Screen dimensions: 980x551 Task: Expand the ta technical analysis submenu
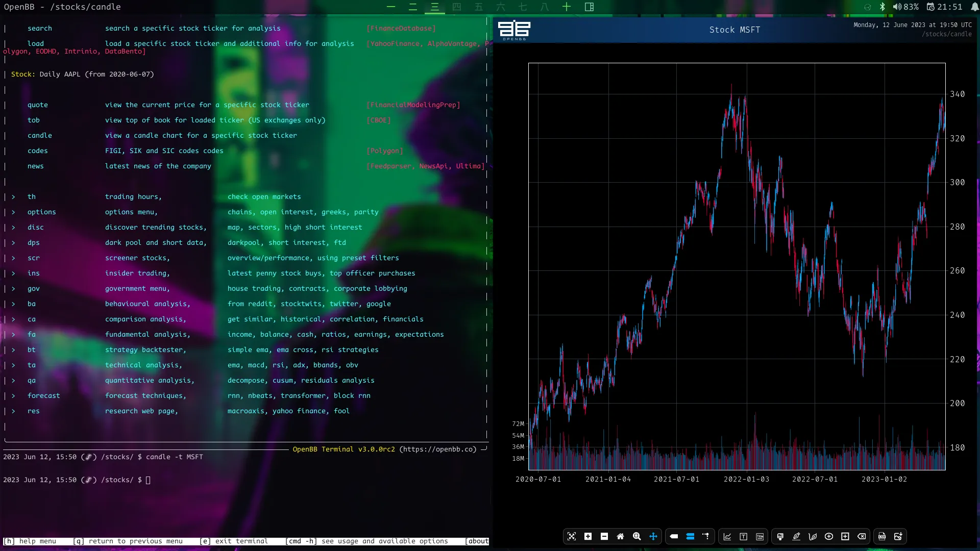pyautogui.click(x=32, y=365)
